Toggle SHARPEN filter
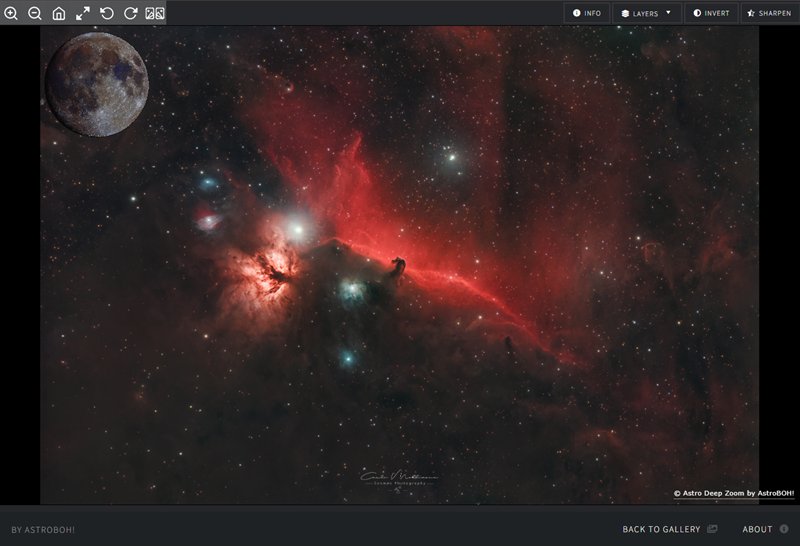Viewport: 800px width, 546px height. point(769,13)
